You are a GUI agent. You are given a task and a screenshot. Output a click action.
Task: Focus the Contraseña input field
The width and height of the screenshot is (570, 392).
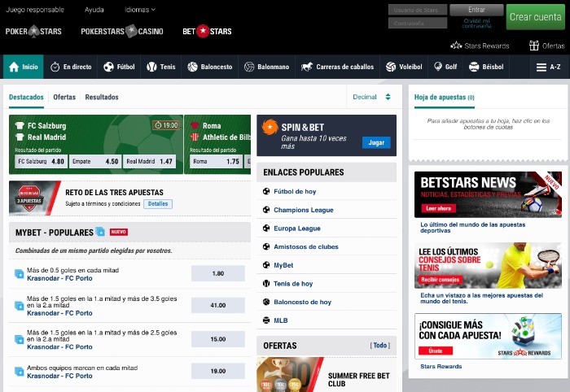pyautogui.click(x=418, y=23)
